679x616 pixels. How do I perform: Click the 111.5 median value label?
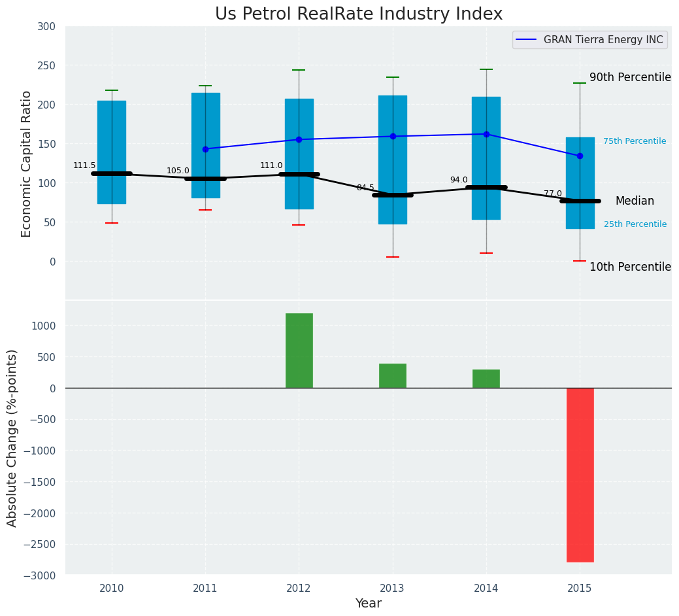[x=84, y=165]
